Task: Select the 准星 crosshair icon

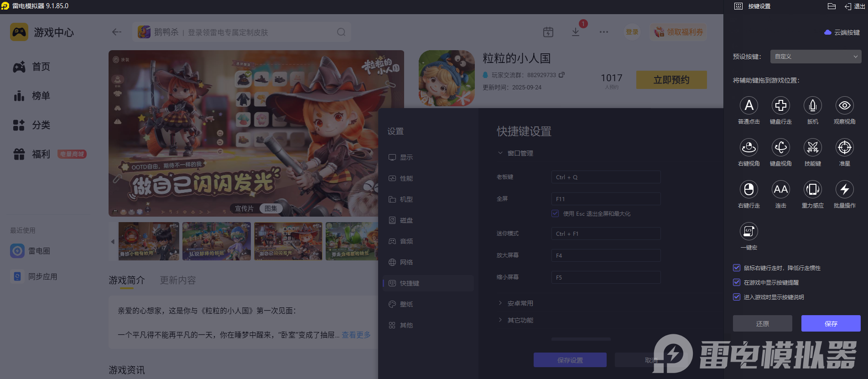Action: click(x=844, y=147)
